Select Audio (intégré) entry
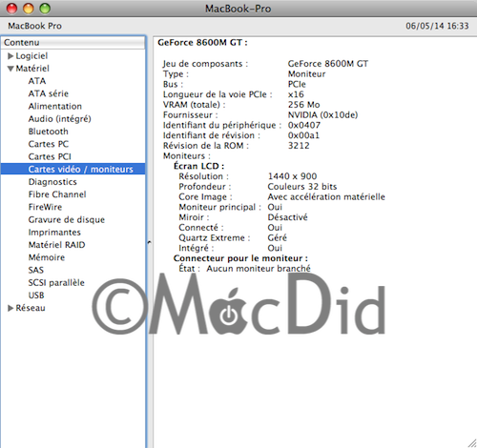The height and width of the screenshot is (448, 477). coord(60,119)
